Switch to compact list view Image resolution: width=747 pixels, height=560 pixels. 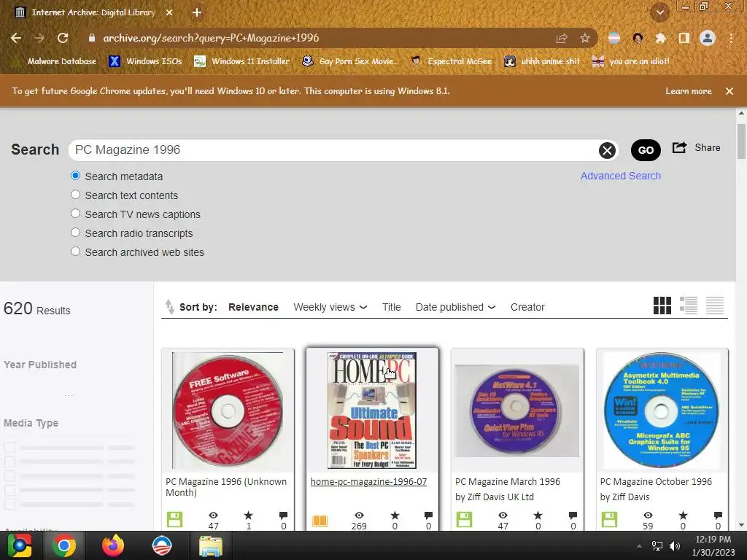point(715,306)
